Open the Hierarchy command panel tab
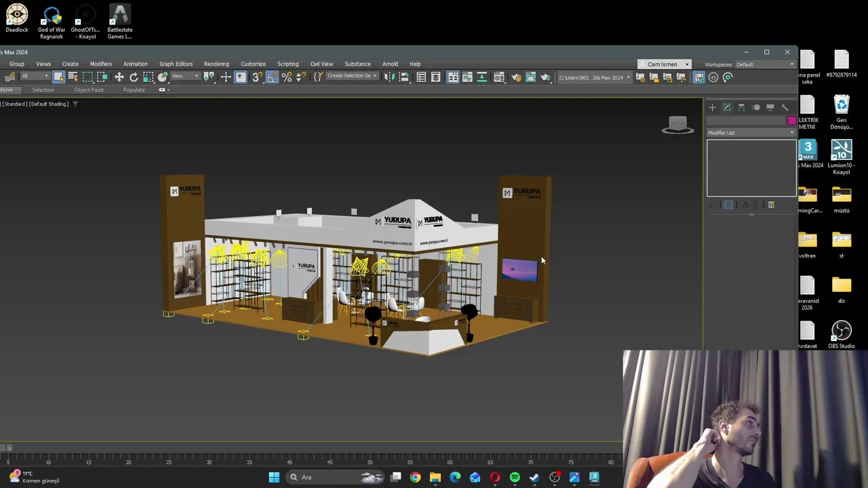The image size is (868, 488). (x=741, y=107)
